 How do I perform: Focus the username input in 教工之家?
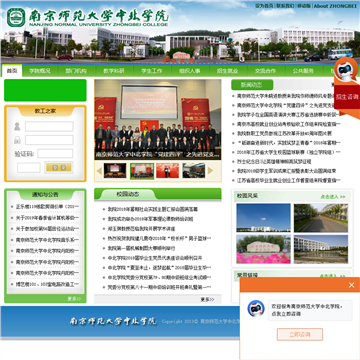coord(49,126)
